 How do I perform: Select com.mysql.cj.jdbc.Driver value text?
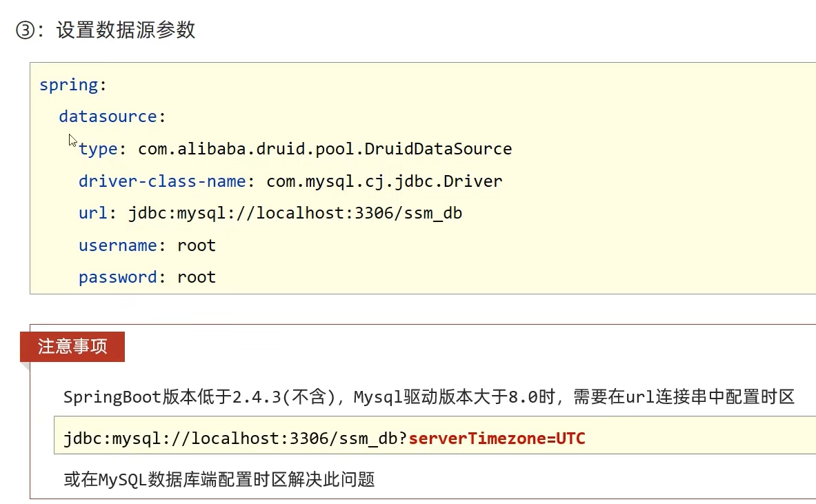click(x=384, y=181)
